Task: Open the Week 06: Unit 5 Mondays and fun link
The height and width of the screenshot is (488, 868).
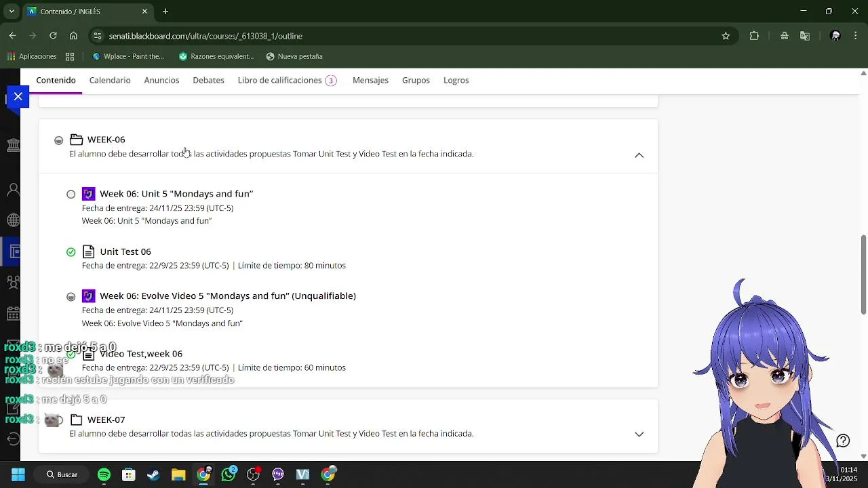Action: (x=176, y=194)
